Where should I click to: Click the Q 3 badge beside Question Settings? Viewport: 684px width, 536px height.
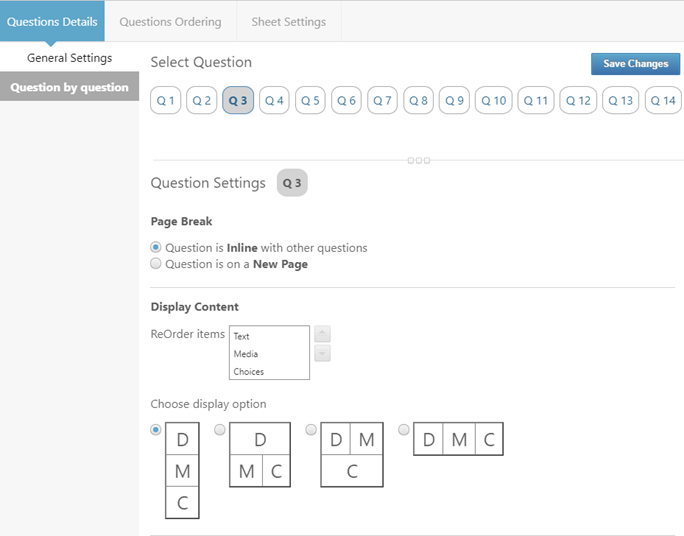point(292,183)
